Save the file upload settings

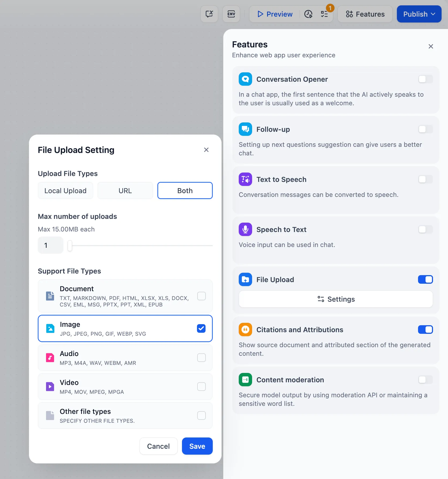(197, 446)
